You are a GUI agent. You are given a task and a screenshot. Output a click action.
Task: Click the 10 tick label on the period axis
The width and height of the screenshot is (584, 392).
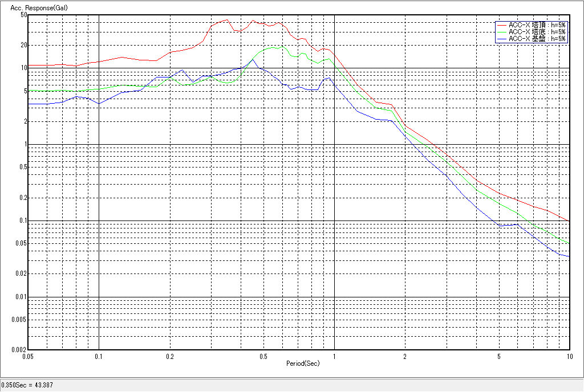[569, 356]
